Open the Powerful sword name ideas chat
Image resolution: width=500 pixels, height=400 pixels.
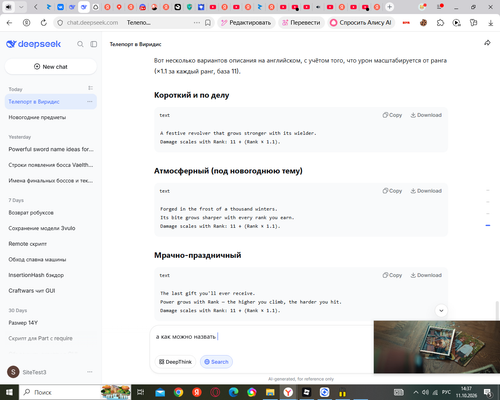[x=51, y=149]
